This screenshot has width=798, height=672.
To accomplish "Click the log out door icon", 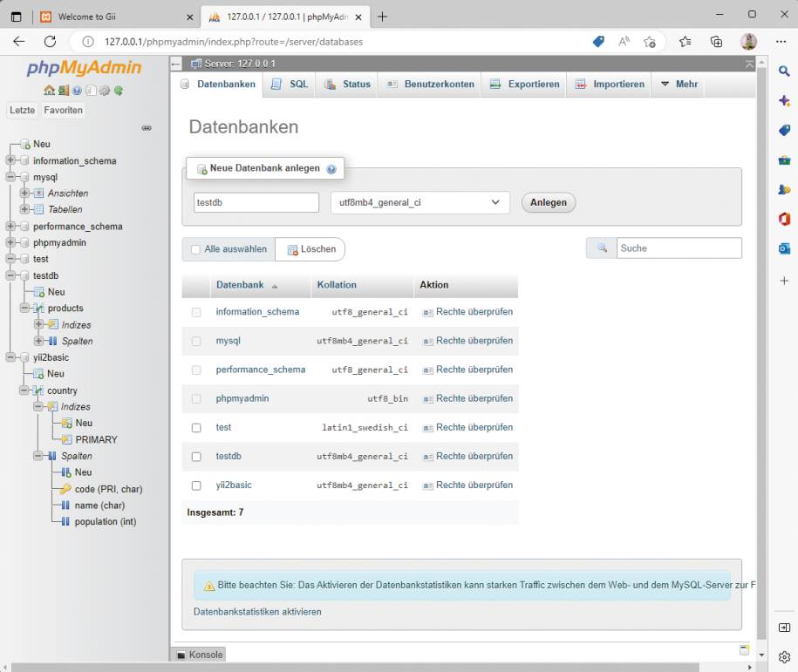I will coord(63,91).
